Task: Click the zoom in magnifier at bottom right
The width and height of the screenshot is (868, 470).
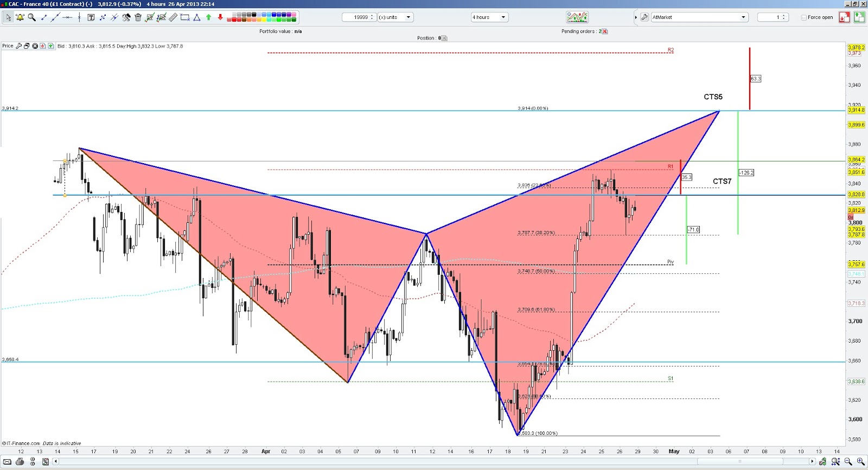Action: pos(860,462)
